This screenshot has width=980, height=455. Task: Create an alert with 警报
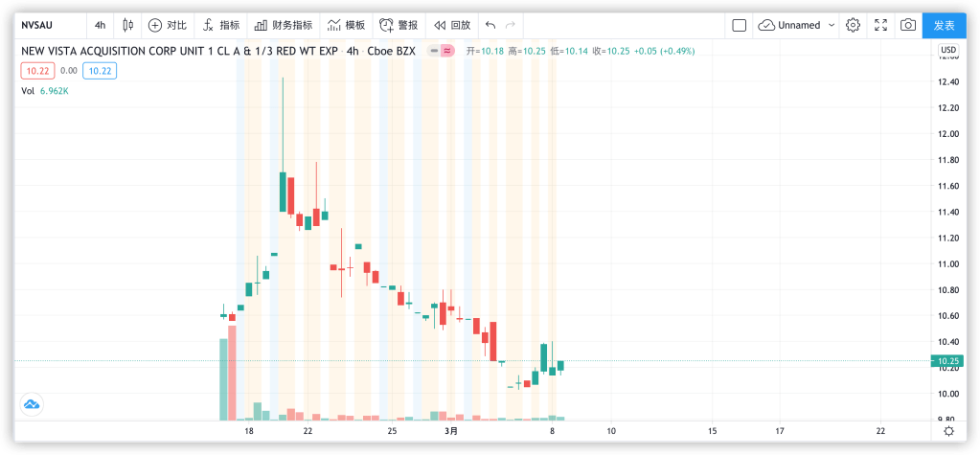pos(398,25)
